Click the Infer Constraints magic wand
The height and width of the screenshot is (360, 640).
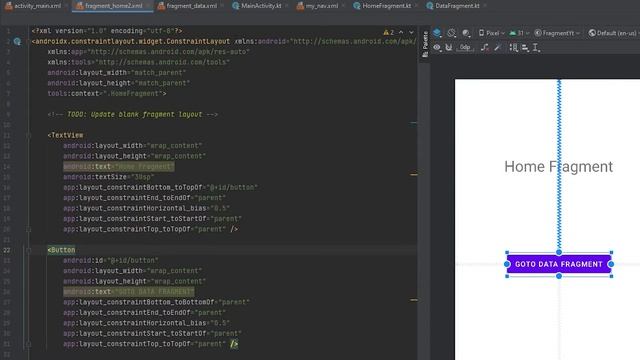click(x=498, y=48)
